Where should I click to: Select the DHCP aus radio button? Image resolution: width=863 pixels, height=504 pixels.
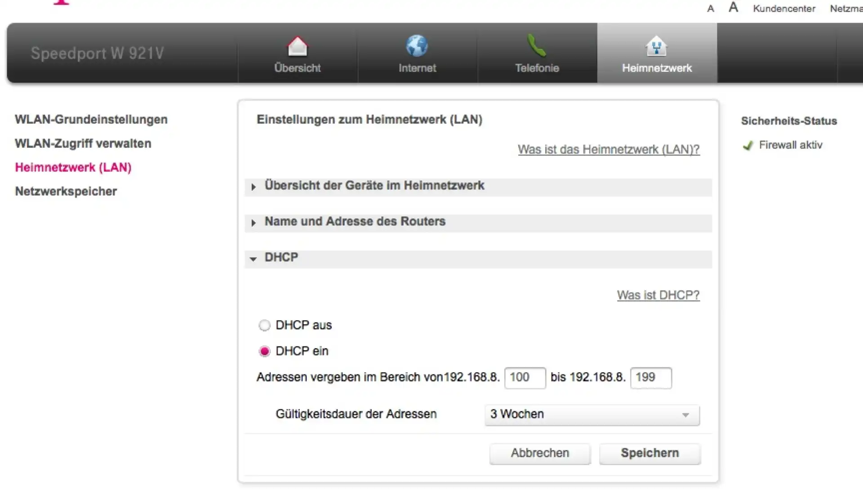tap(264, 325)
